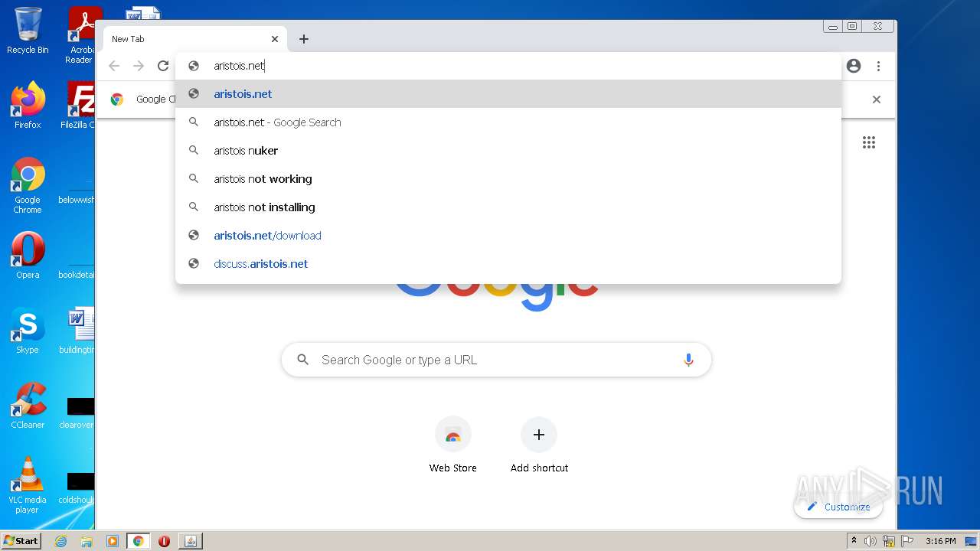
Task: Start voice search with the microphone
Action: tap(688, 360)
